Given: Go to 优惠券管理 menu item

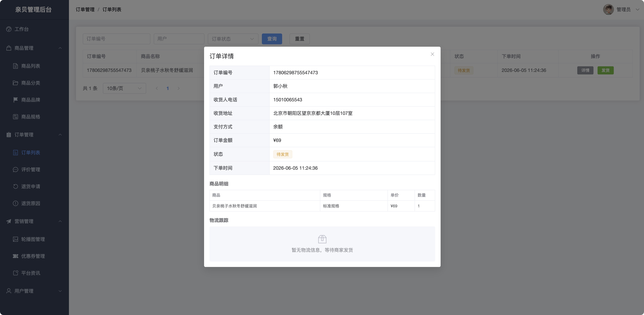Looking at the screenshot, I should 34,256.
